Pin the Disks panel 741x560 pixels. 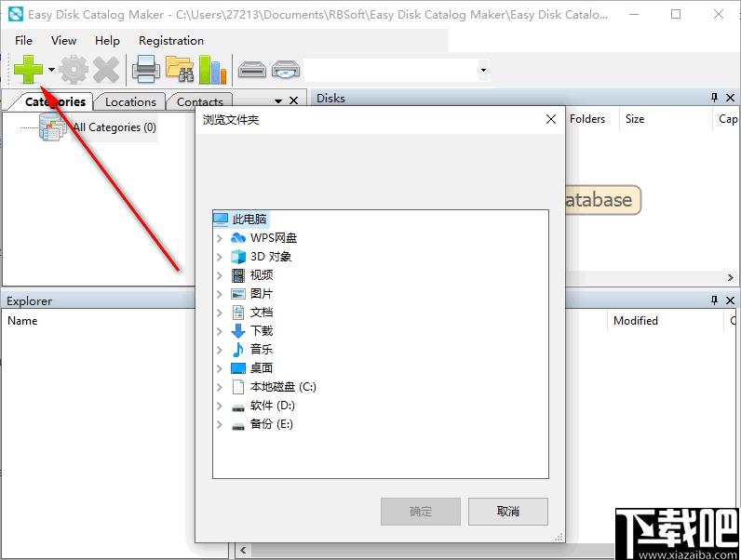pos(714,98)
